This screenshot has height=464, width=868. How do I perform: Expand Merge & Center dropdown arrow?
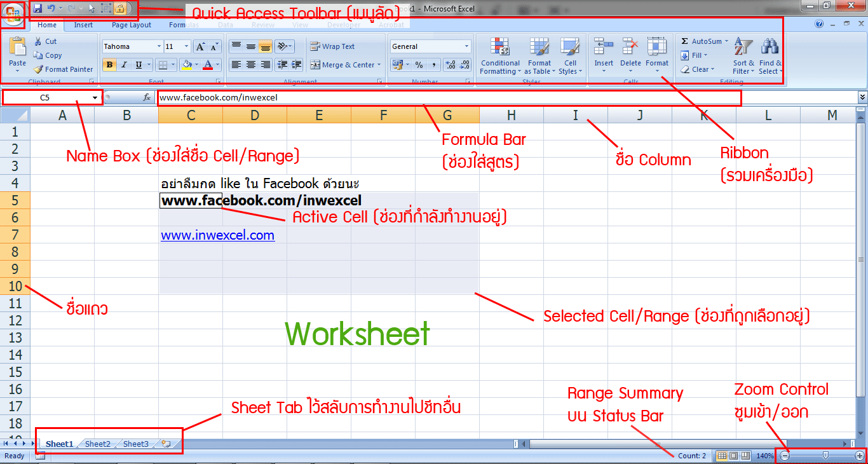point(379,65)
